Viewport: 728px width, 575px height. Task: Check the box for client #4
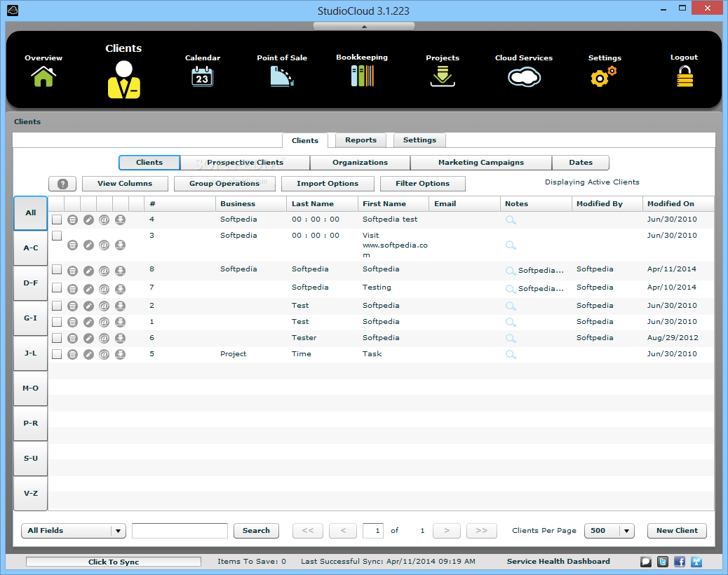(57, 219)
